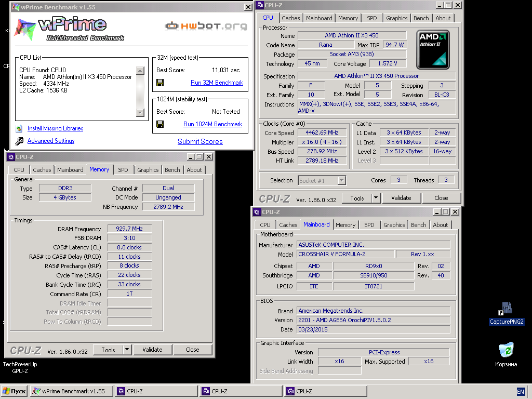Switch to Memory tab in the Mainboard window
The image size is (532, 399).
(x=345, y=225)
